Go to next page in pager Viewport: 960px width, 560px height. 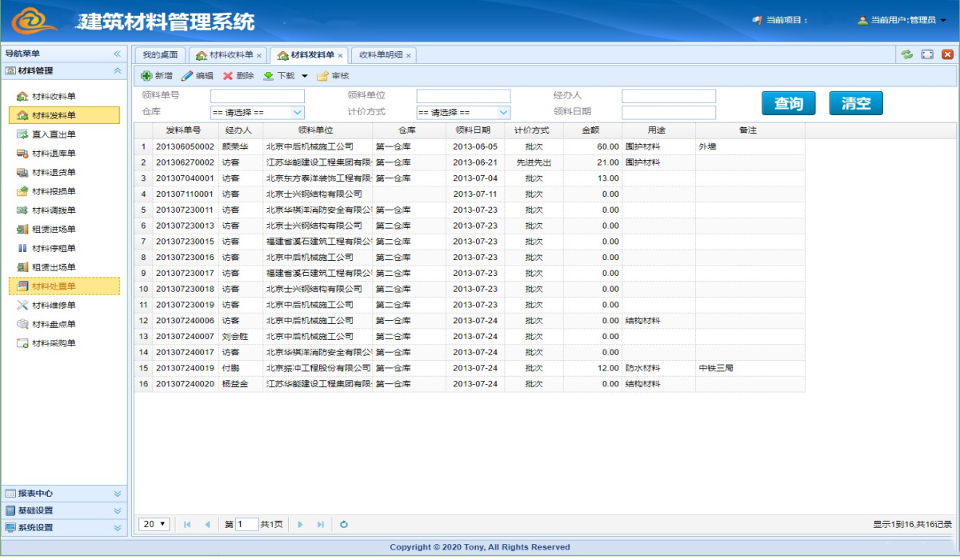click(x=301, y=524)
